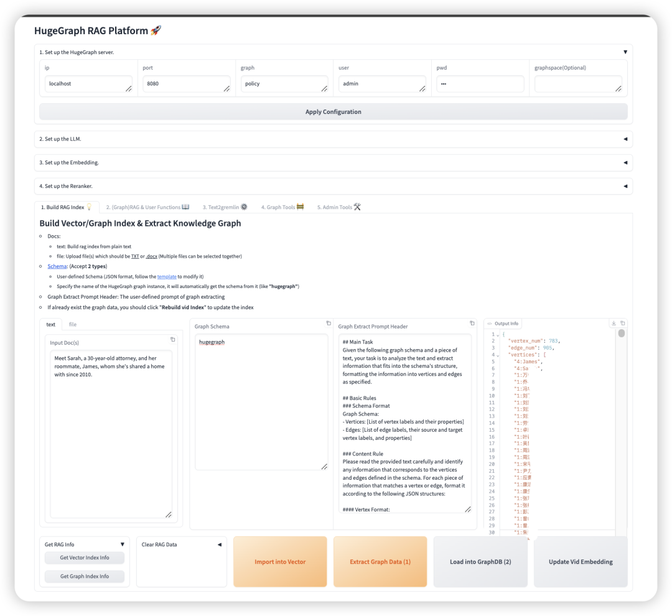Click the resize grip of the port field
The width and height of the screenshot is (672, 616).
coord(226,89)
